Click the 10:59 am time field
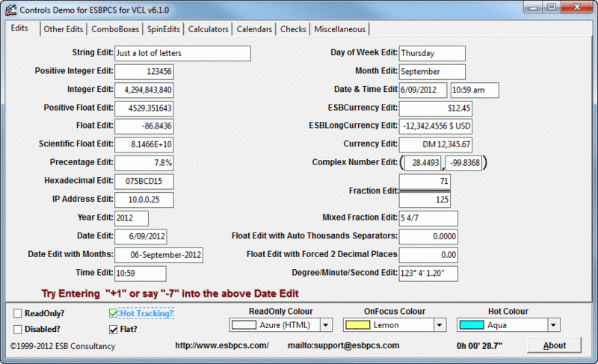This screenshot has width=598, height=364. 475,90
